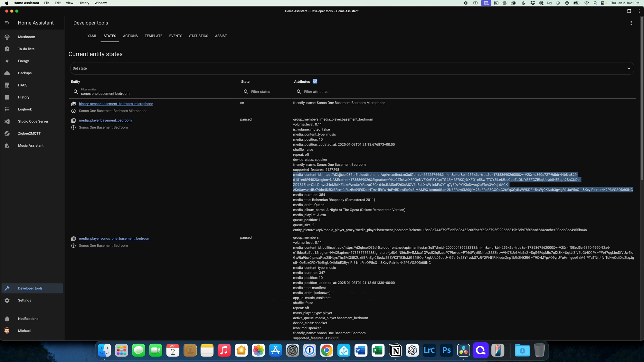Image resolution: width=644 pixels, height=362 pixels.
Task: Open Studio Code Server sidebar item
Action: [x=32, y=121]
